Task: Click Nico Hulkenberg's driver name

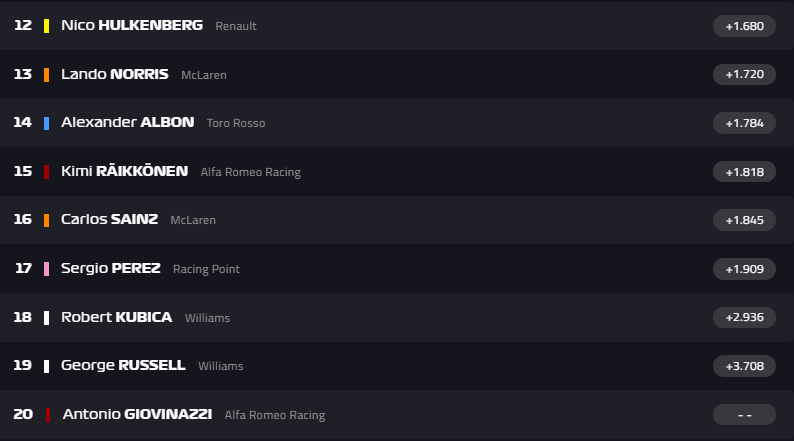Action: (131, 25)
